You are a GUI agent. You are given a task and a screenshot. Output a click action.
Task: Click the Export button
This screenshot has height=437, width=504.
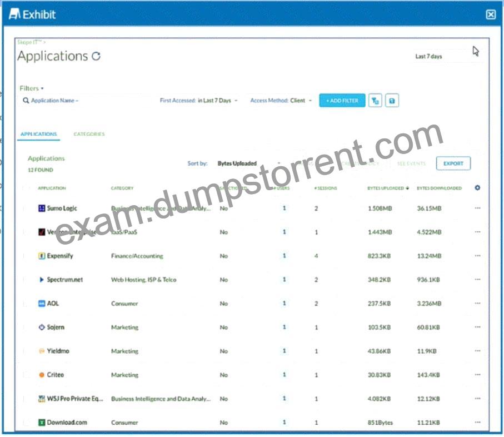tap(453, 163)
